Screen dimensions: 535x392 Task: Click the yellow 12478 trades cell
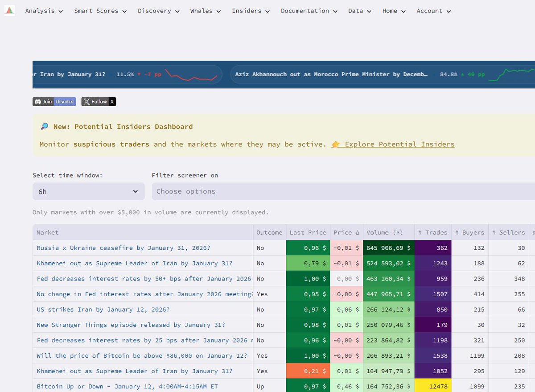433,386
